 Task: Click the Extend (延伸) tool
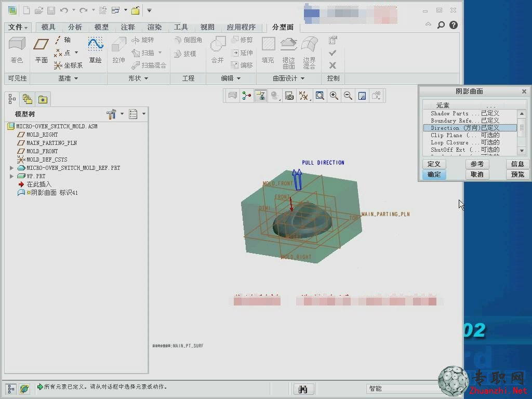[242, 53]
